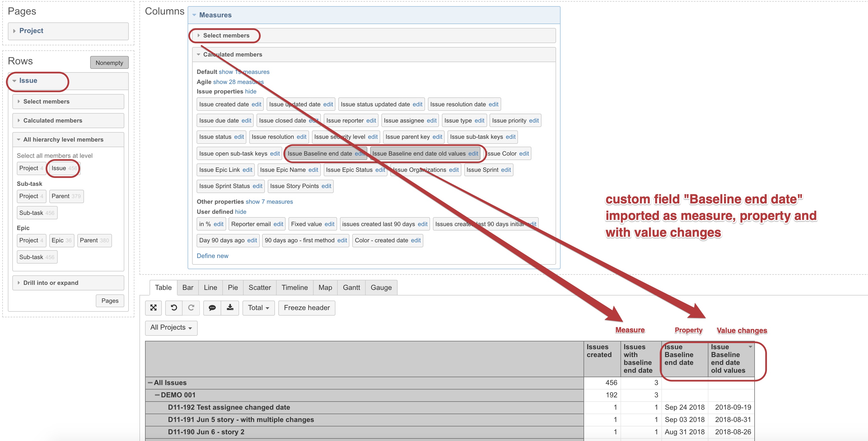Image resolution: width=868 pixels, height=441 pixels.
Task: Click the Define new link
Action: coord(212,256)
